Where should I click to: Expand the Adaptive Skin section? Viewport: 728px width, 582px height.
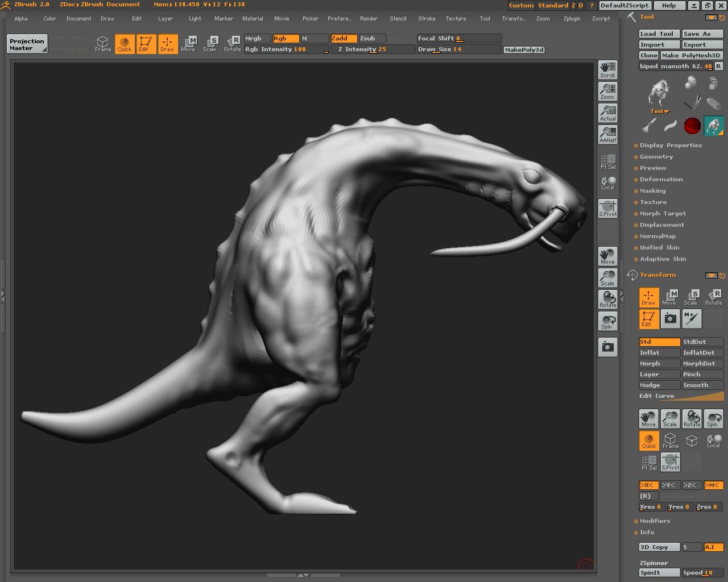(663, 259)
